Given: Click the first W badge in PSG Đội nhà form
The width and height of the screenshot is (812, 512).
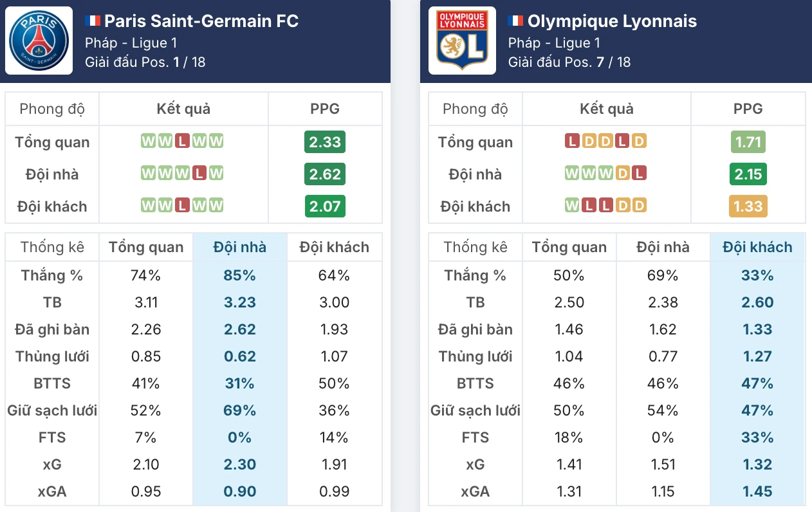Looking at the screenshot, I should point(148,174).
